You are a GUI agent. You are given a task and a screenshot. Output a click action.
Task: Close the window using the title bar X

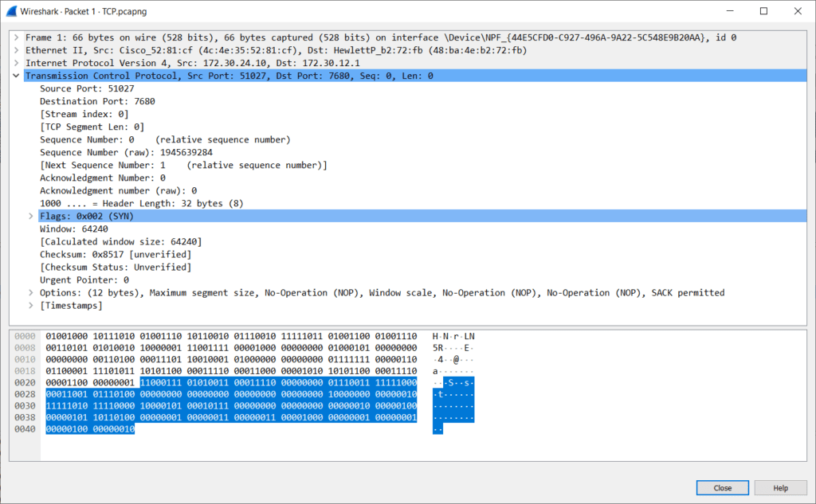point(798,11)
